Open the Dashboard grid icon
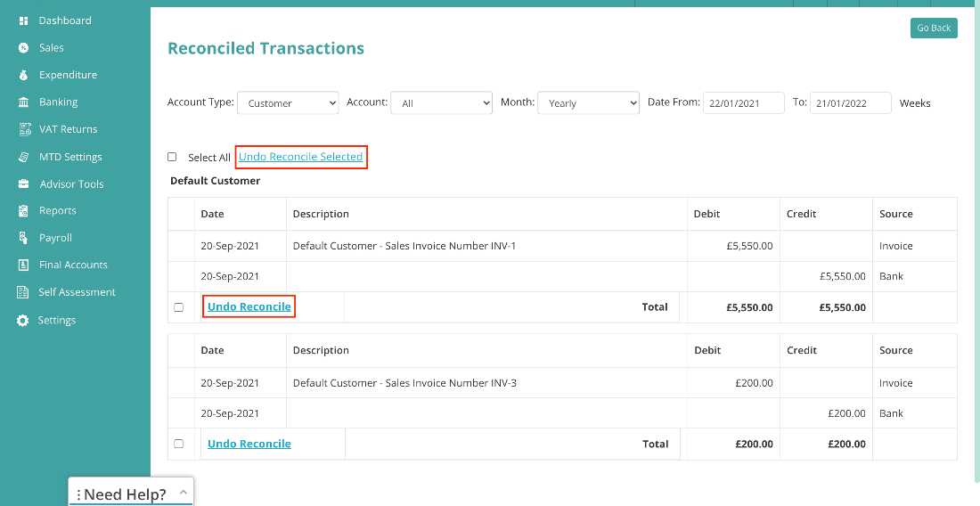Screen dimensions: 980x506 click(24, 20)
